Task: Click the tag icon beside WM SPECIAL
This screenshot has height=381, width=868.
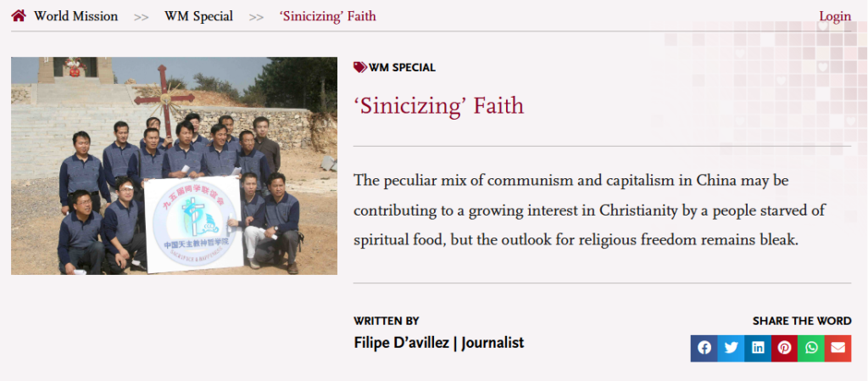Action: [360, 68]
